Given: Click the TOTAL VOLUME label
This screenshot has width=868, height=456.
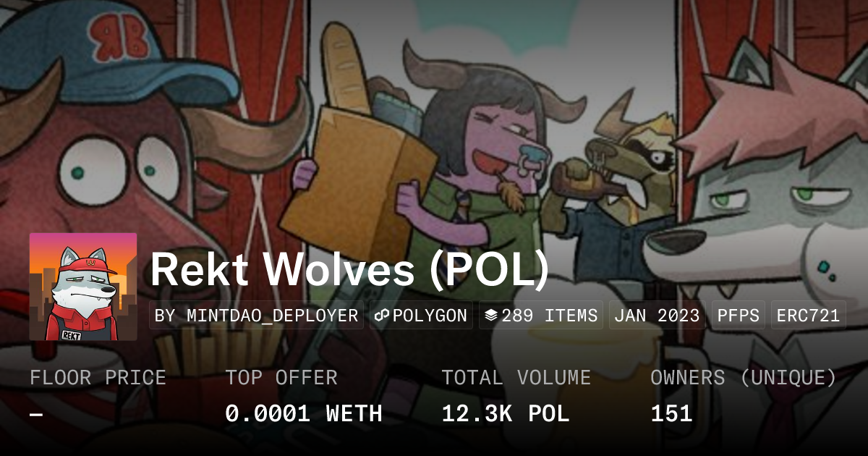Looking at the screenshot, I should [x=516, y=378].
